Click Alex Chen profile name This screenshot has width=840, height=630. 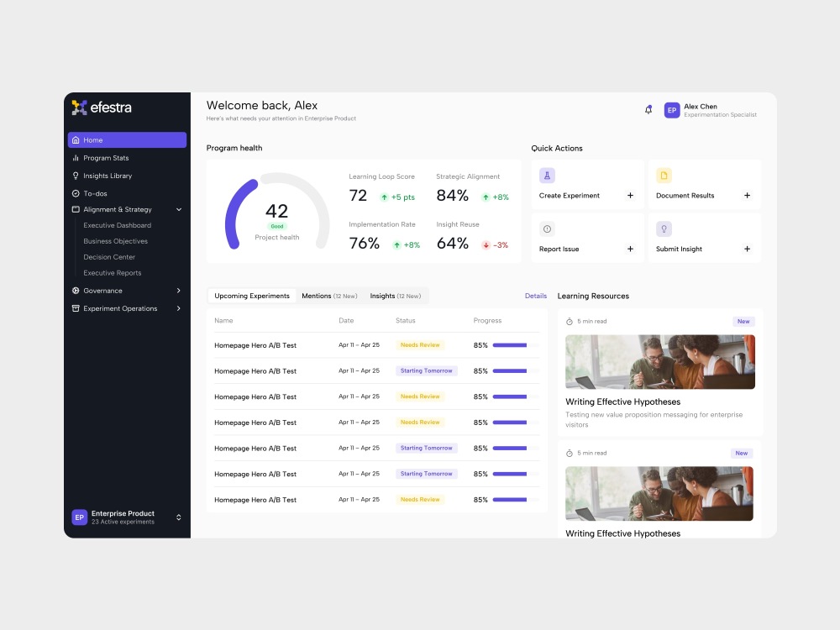[x=701, y=107]
